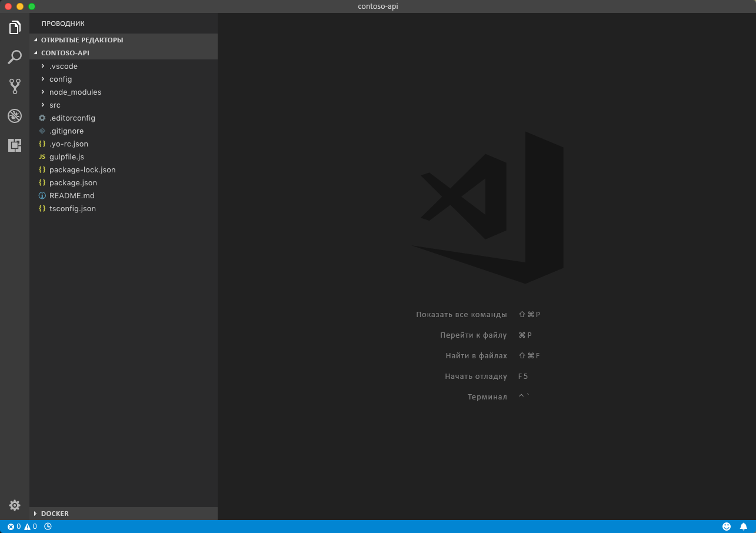
Task: Click Показать все команды link
Action: coord(462,314)
